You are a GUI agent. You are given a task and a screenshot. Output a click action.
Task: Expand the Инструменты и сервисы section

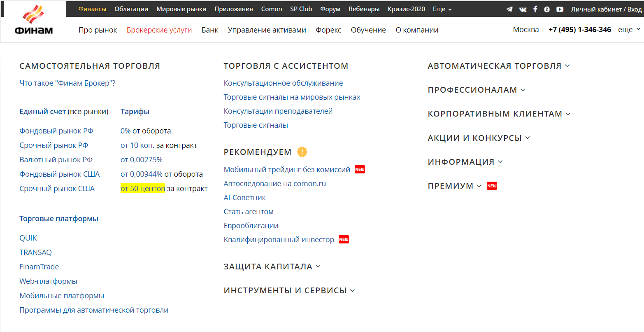tap(289, 290)
